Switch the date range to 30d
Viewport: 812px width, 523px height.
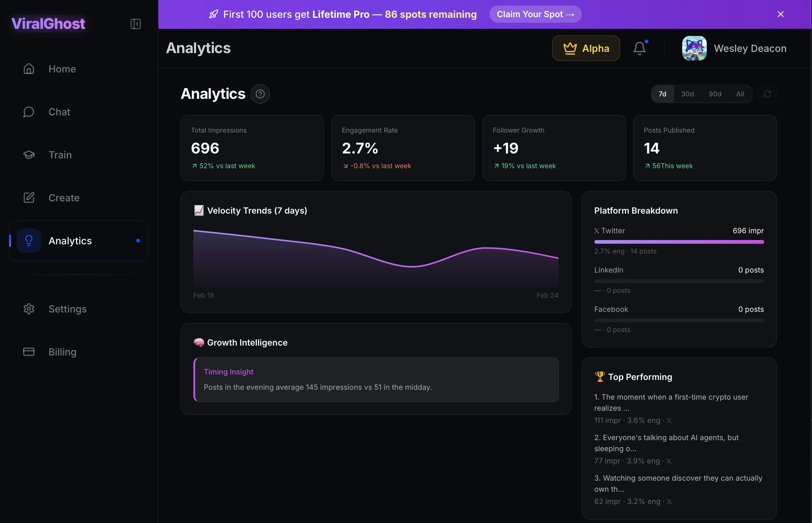[687, 94]
